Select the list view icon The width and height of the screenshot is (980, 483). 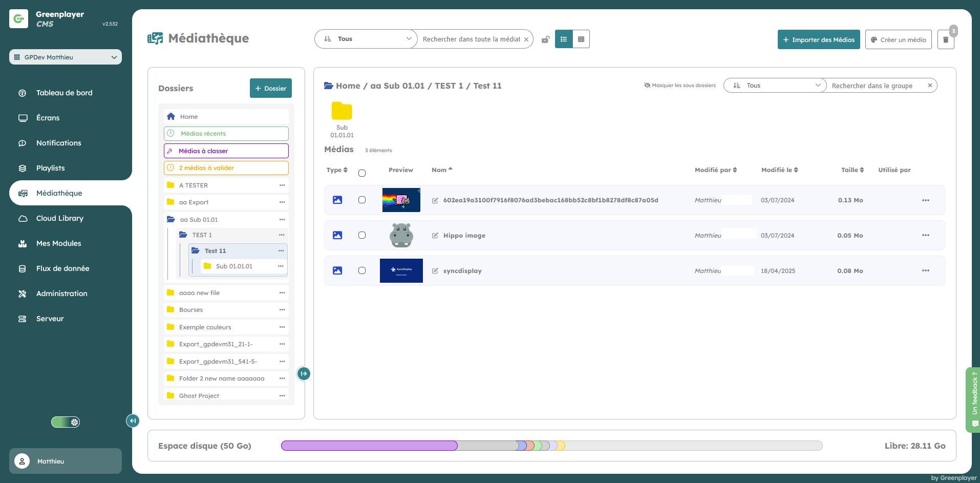(x=564, y=39)
